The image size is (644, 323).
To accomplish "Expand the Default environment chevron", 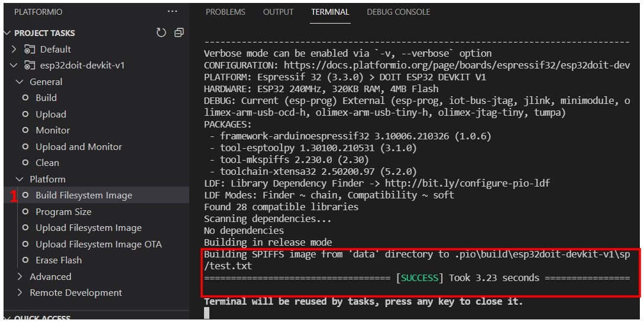I will pos(14,49).
